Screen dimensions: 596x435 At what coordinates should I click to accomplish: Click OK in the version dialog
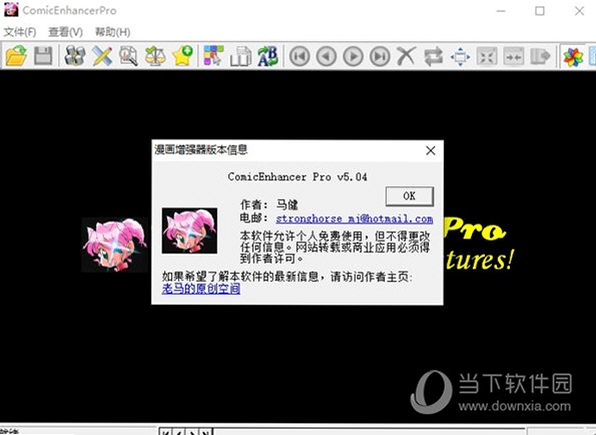[409, 196]
